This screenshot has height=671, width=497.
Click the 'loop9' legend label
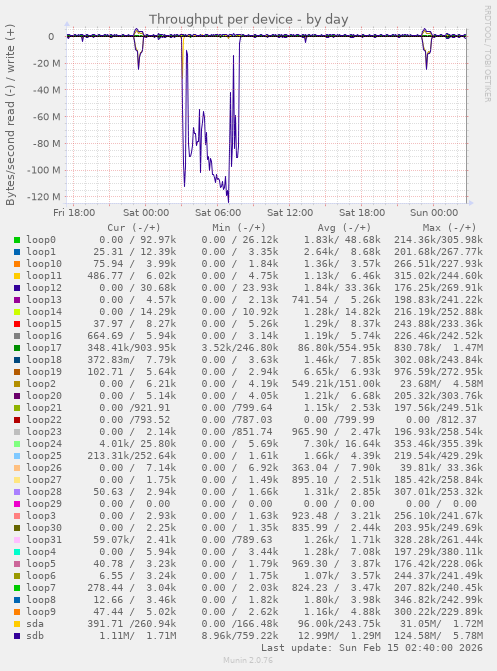coord(41,612)
